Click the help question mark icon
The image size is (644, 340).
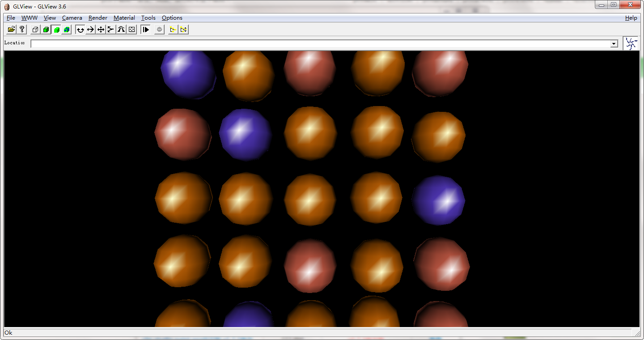[x=21, y=30]
